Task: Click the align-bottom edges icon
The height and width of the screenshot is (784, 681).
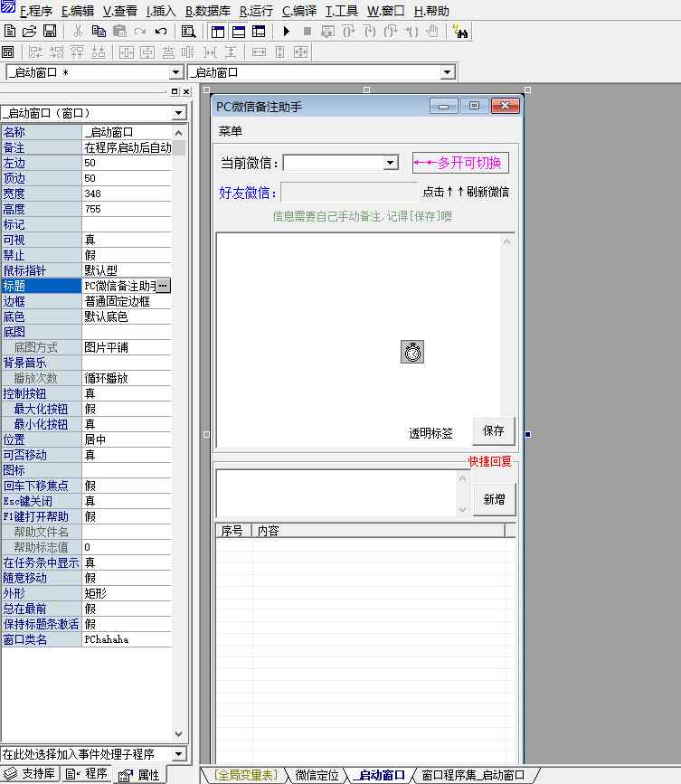Action: click(x=99, y=52)
